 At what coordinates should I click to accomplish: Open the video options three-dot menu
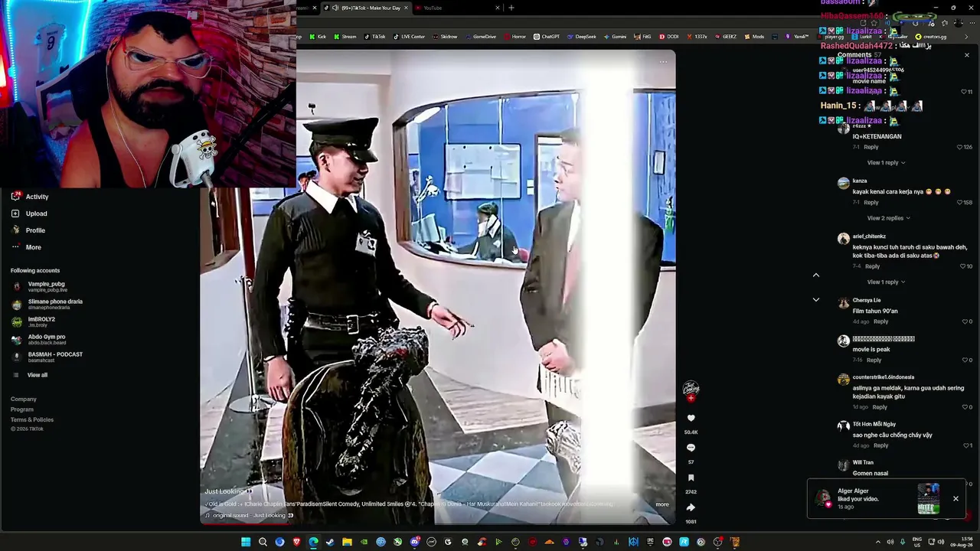[x=663, y=62]
